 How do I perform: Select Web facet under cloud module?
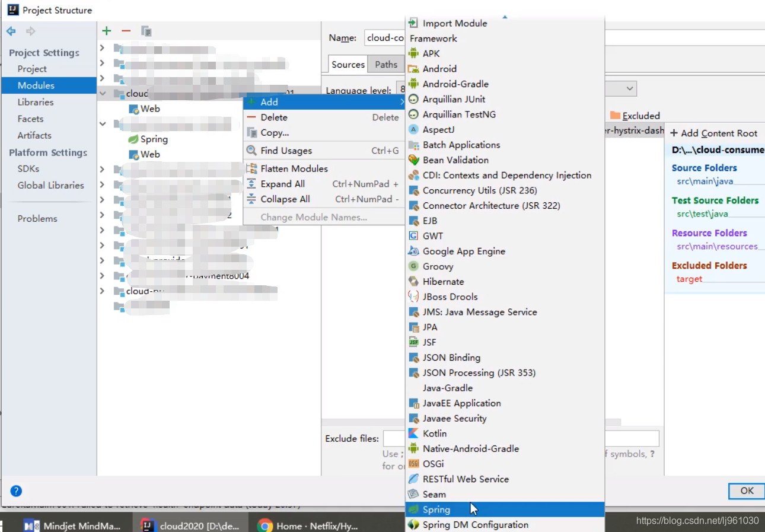(144, 109)
